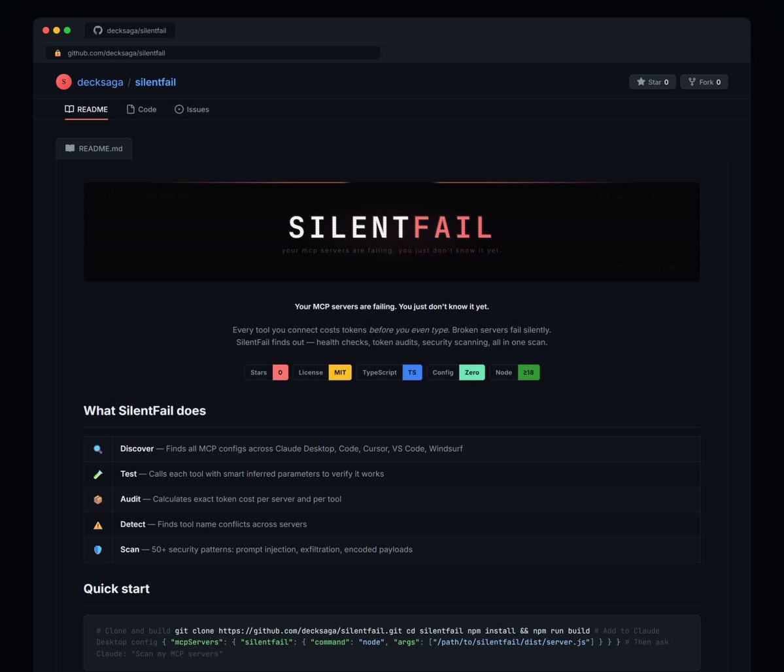
Task: Click the test tube icon in Test row
Action: pyautogui.click(x=98, y=474)
